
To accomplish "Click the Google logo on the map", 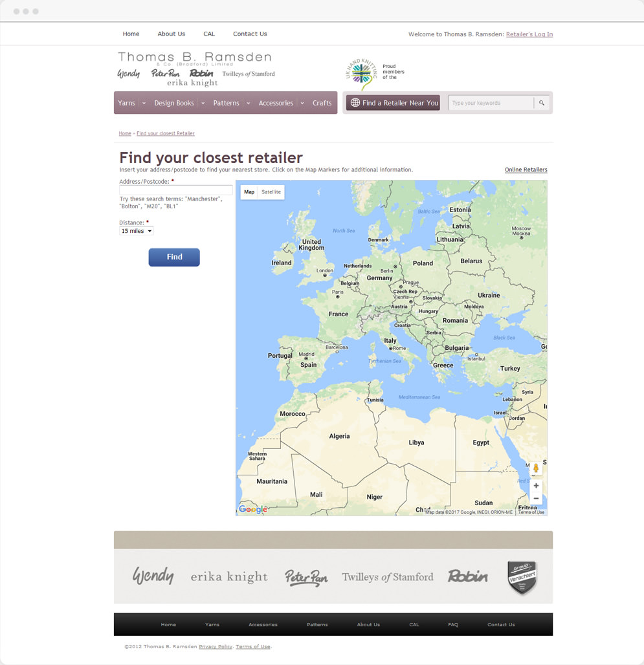I will (253, 509).
